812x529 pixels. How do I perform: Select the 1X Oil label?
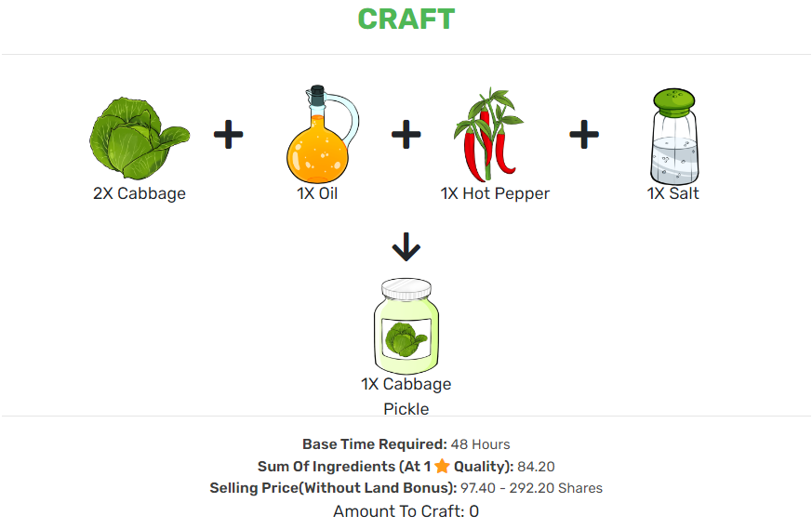coord(317,193)
